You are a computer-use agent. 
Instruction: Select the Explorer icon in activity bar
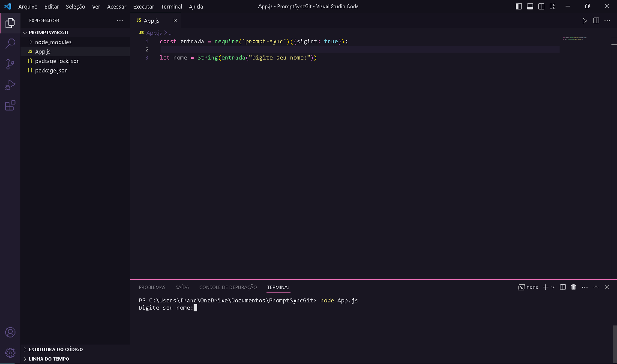[x=10, y=23]
